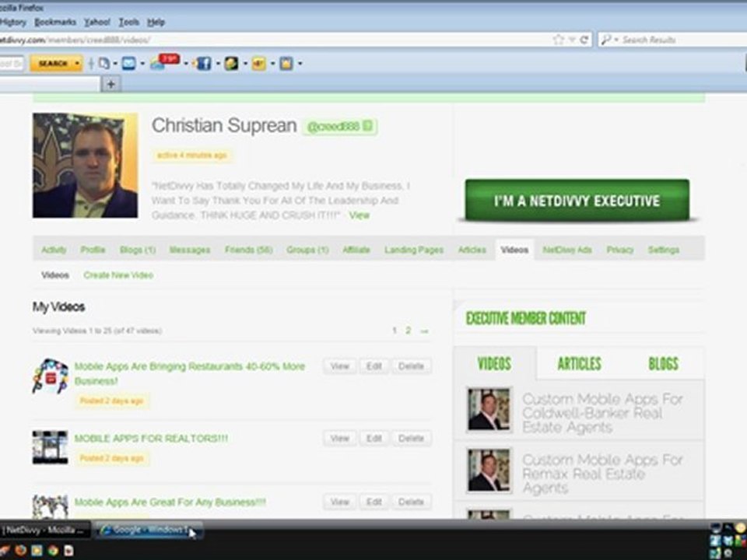The height and width of the screenshot is (560, 747).
Task: Edit the MOBILE APPS FOR REALTORS video
Action: click(374, 438)
